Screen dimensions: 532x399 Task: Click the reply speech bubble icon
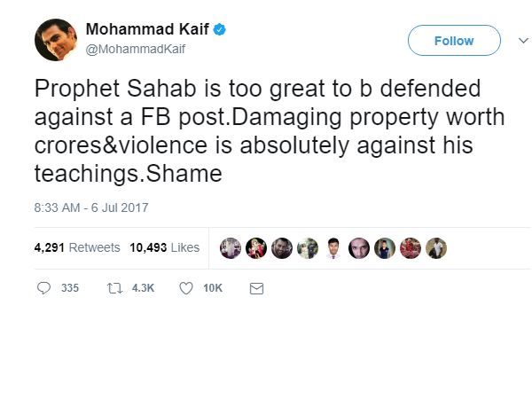coord(44,288)
